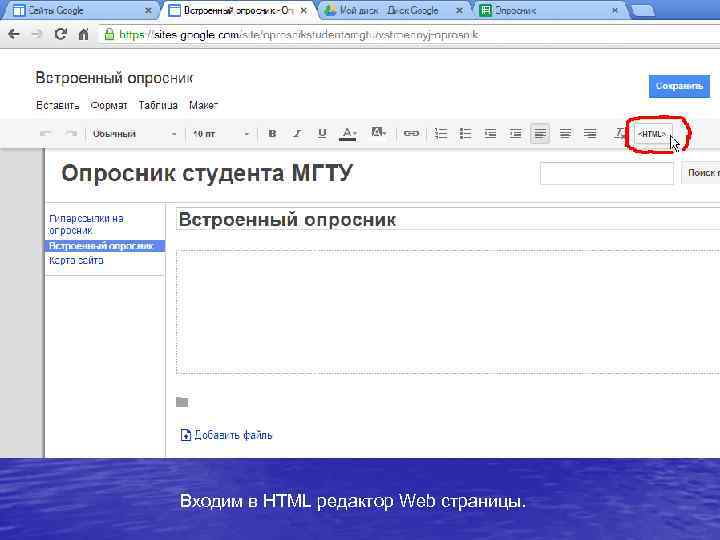This screenshot has width=720, height=540.
Task: Align text to the right
Action: tap(590, 134)
